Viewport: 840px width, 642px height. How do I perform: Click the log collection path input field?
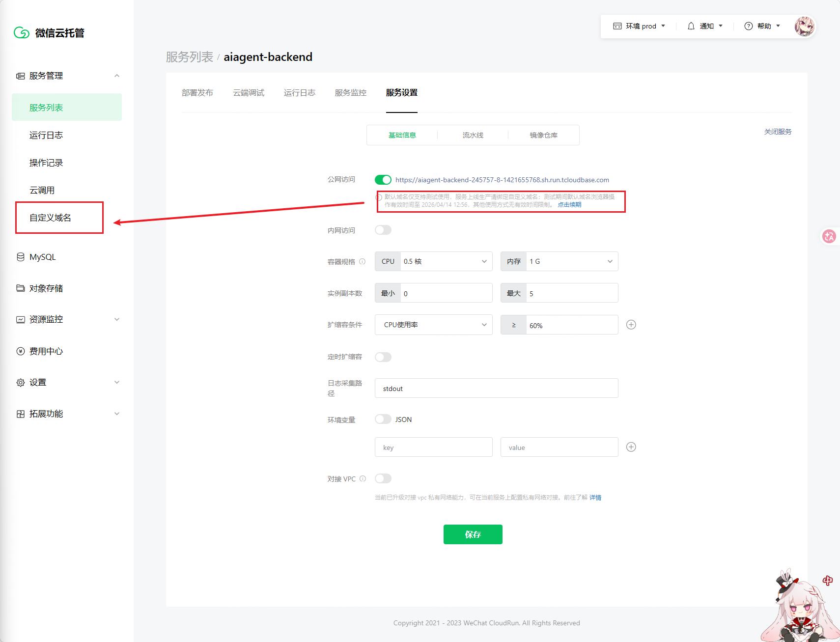[496, 389]
